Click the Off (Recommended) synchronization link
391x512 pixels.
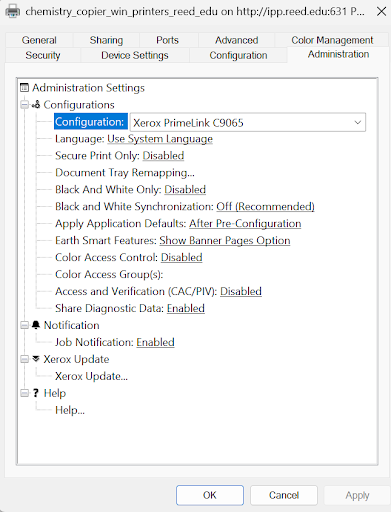tap(265, 207)
